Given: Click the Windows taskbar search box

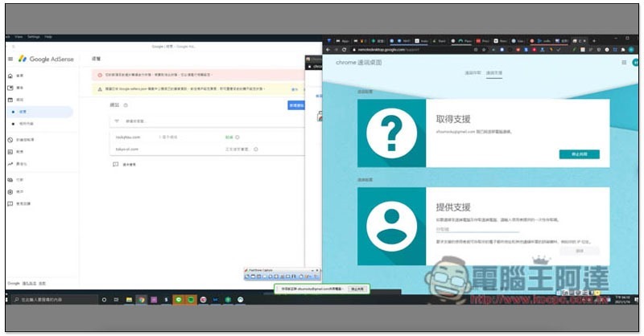Looking at the screenshot, I should pos(53,300).
